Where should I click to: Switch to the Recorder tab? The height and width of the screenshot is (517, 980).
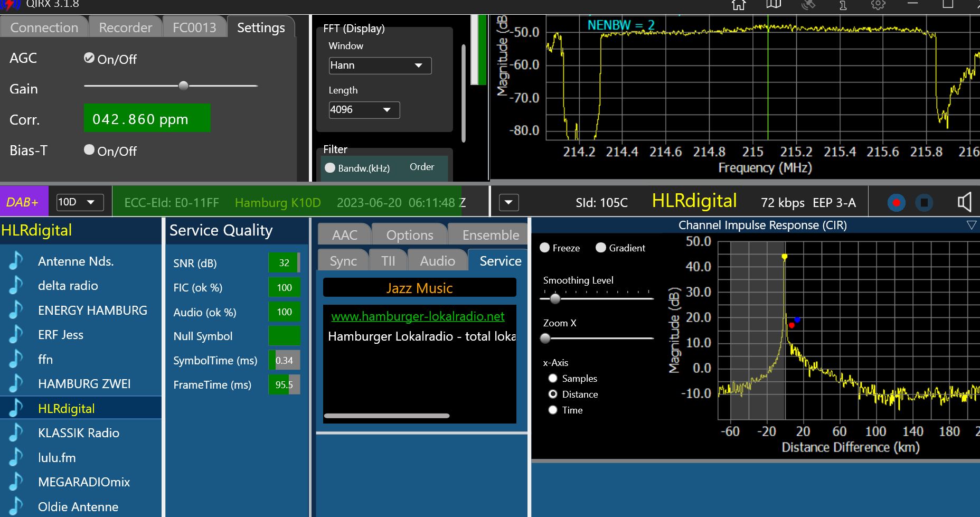[x=125, y=27]
